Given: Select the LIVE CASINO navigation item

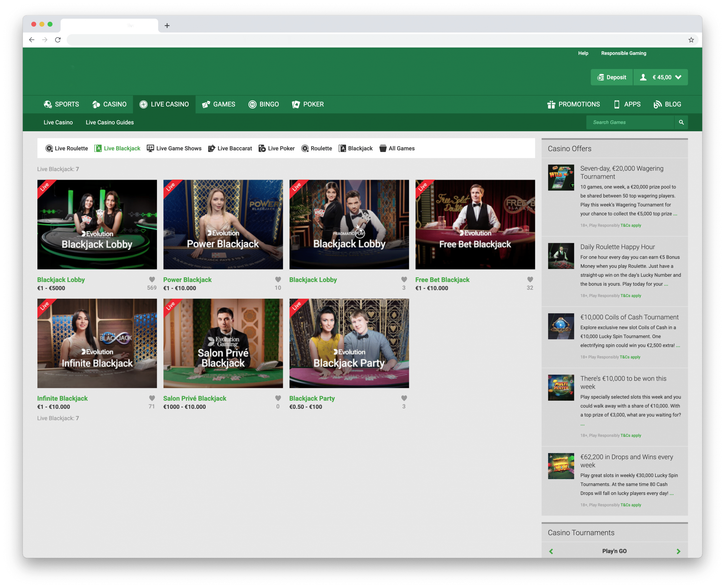Looking at the screenshot, I should (x=164, y=104).
